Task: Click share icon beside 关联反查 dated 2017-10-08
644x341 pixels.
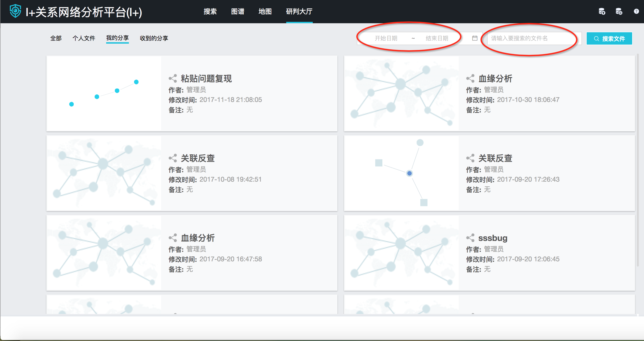Action: coord(173,158)
